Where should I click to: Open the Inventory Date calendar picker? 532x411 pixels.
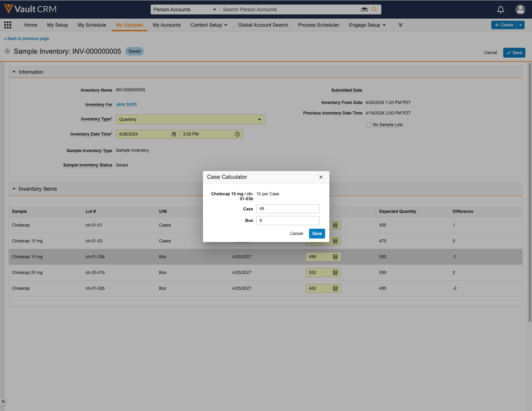click(174, 134)
